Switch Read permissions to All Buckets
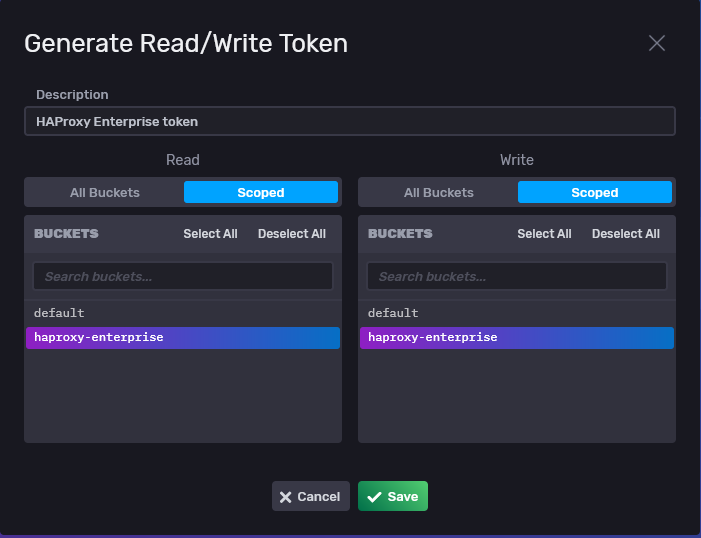The width and height of the screenshot is (701, 538). [105, 193]
